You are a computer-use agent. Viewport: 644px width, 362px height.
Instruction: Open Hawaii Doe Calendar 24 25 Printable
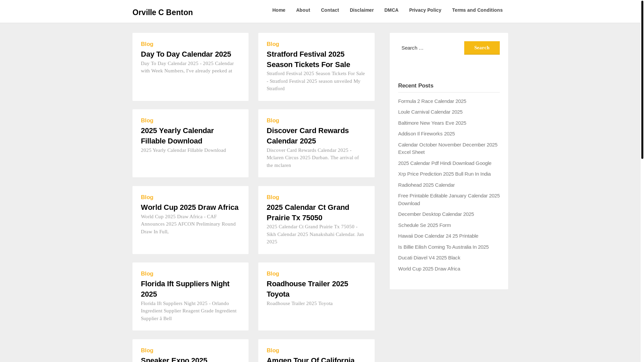coord(438,236)
